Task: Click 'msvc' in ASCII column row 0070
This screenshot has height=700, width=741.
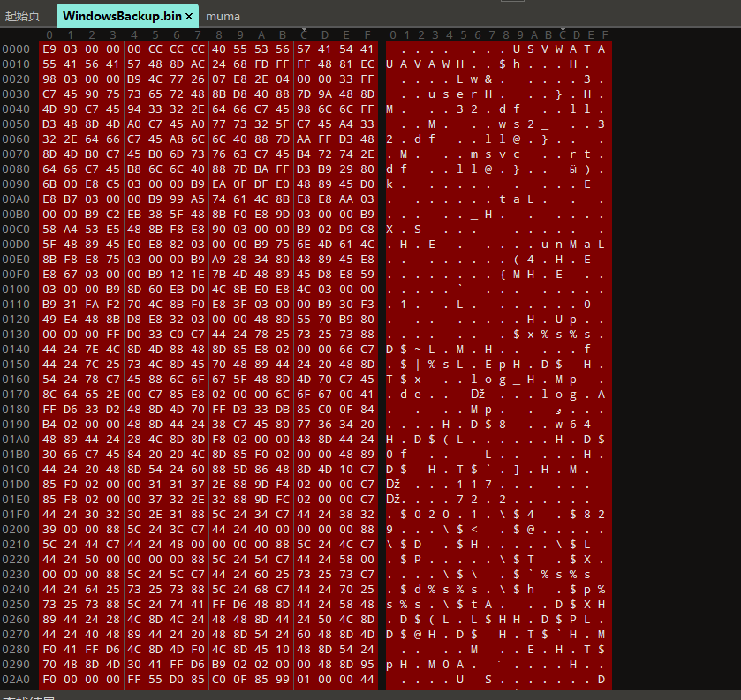Action: point(495,154)
